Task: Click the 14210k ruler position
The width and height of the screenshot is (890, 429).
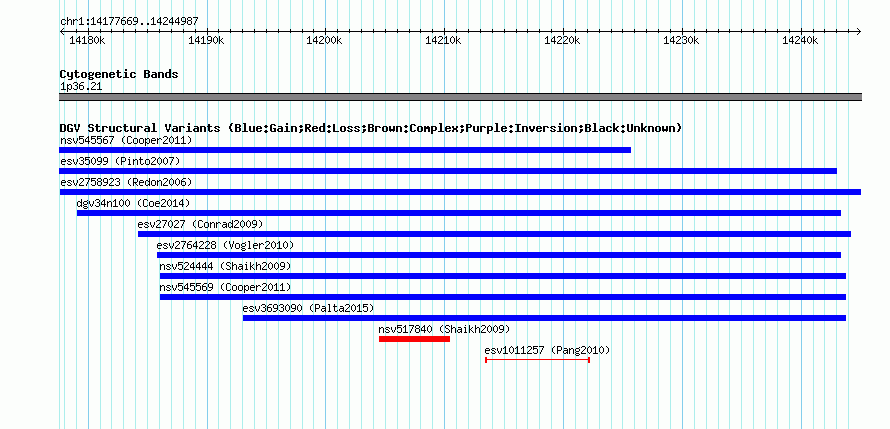Action: (444, 40)
